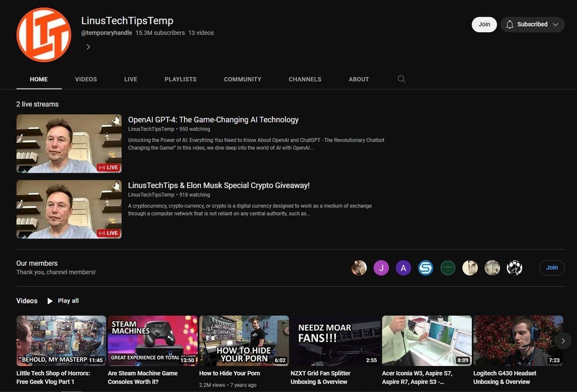Click the first member avatar photo
The height and width of the screenshot is (392, 577).
click(x=359, y=267)
